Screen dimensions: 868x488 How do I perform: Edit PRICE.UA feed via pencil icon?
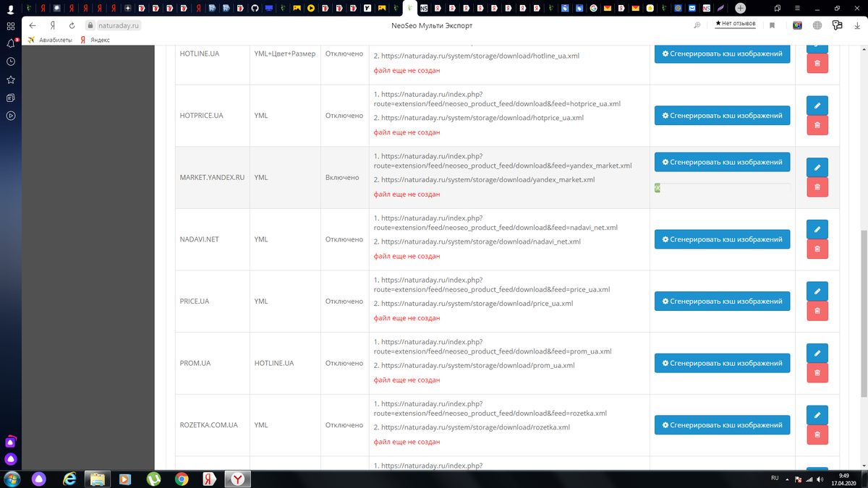click(x=817, y=291)
